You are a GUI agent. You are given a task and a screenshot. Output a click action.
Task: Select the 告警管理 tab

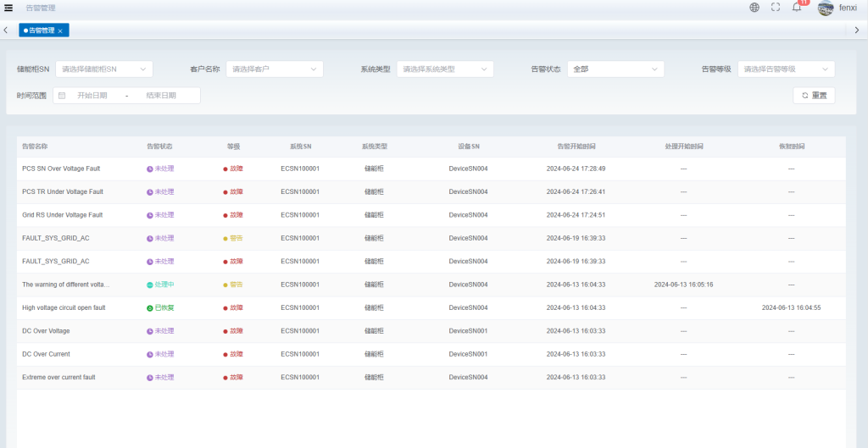tap(41, 30)
